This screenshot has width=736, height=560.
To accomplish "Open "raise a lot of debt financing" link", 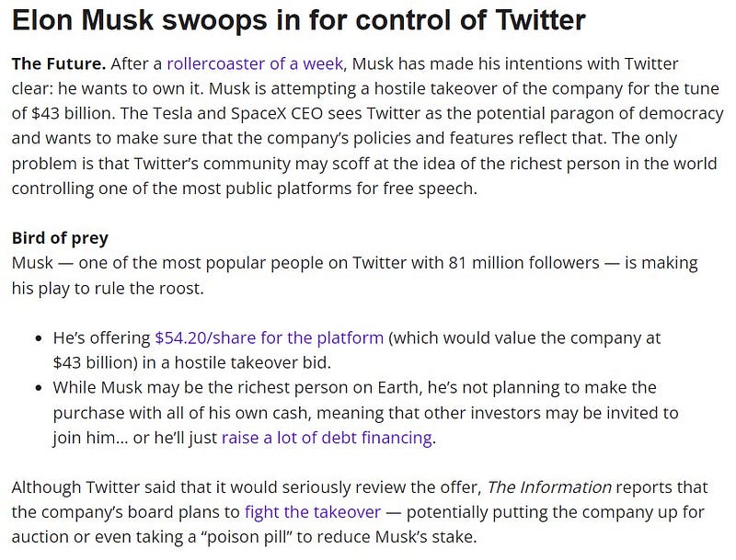I will [327, 438].
